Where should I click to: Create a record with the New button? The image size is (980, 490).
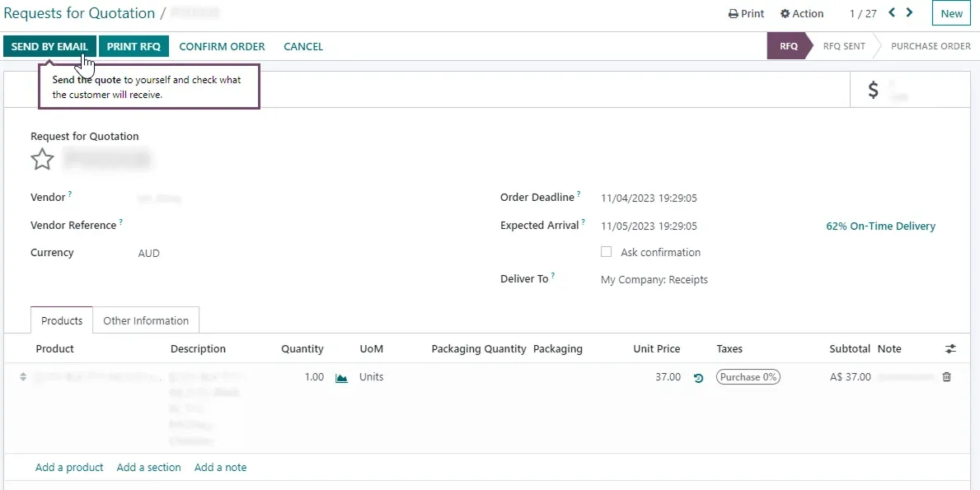[x=950, y=13]
